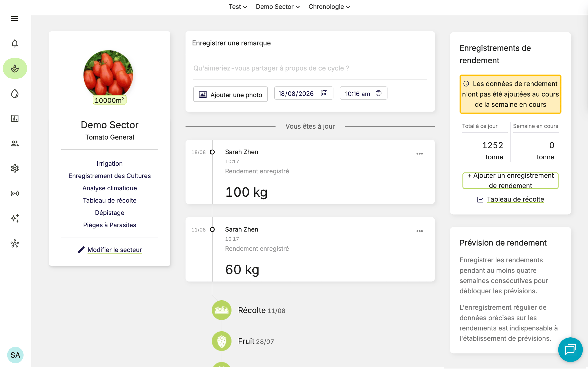This screenshot has width=588, height=369.
Task: Expand the Test dropdown
Action: [238, 7]
